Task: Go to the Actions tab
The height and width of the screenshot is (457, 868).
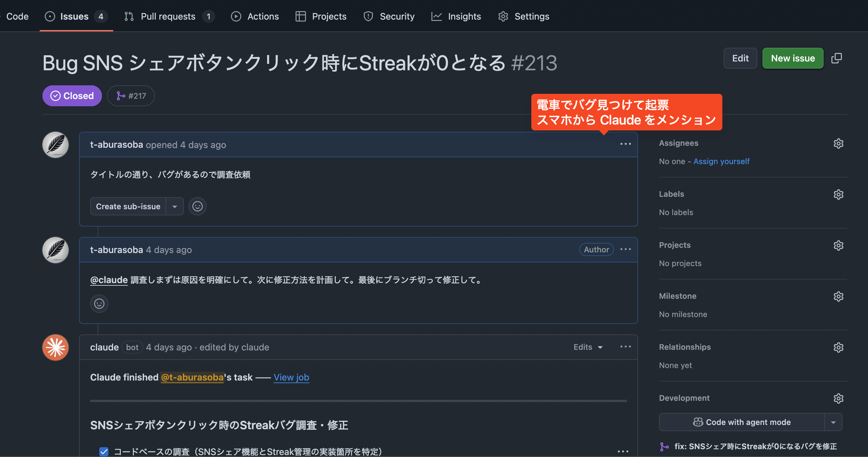Action: click(x=255, y=16)
